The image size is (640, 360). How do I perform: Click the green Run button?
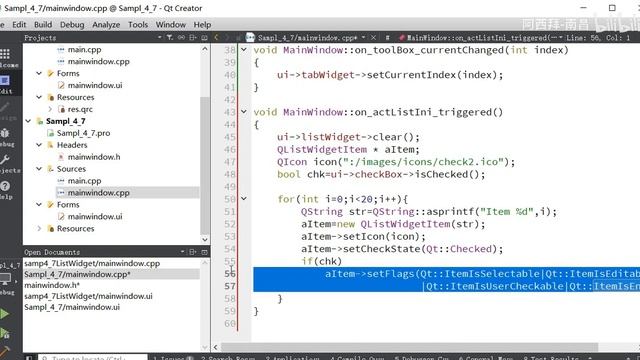4,314
